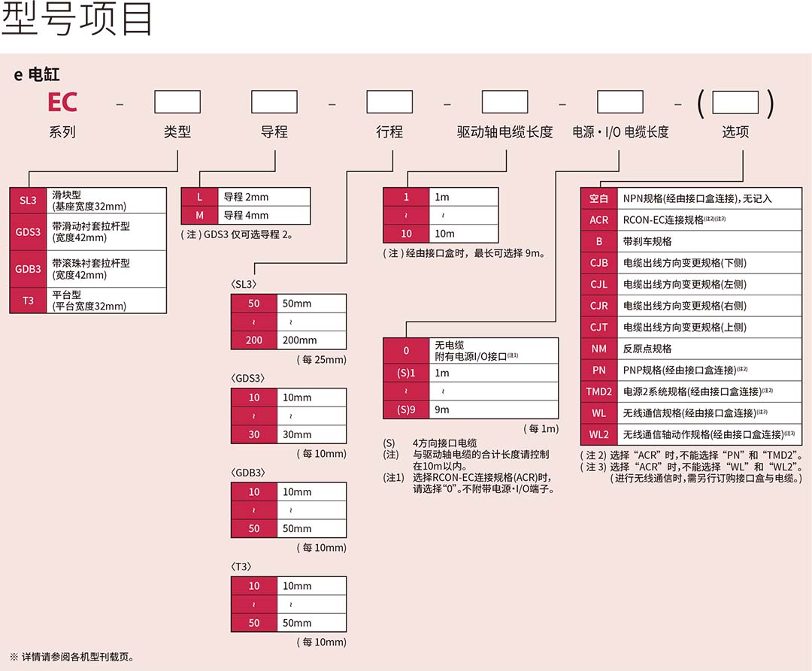Screen dimensions: 812x671
Task: Select the empty box above 行程
Action: [389, 102]
